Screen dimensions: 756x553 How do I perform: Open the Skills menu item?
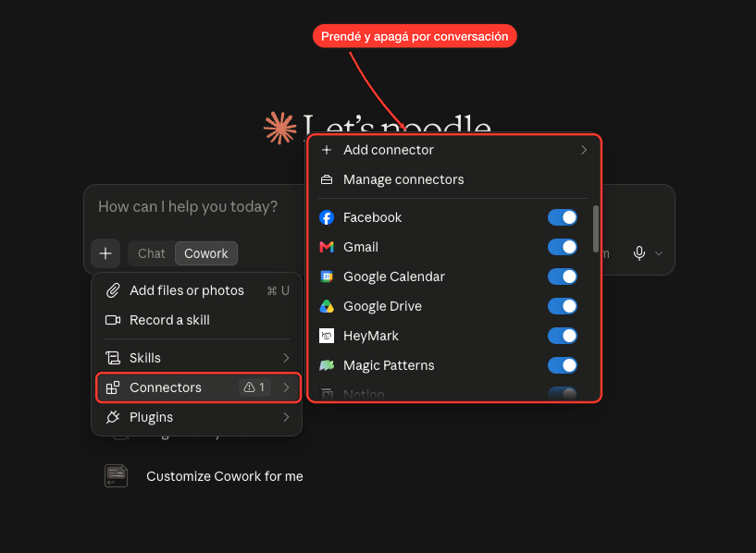(x=197, y=358)
